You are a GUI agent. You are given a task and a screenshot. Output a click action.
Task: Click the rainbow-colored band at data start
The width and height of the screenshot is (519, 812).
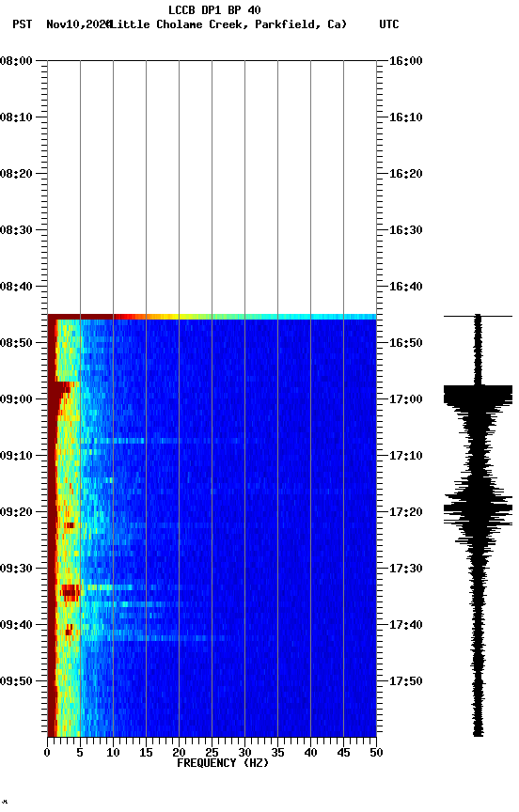[x=212, y=317]
